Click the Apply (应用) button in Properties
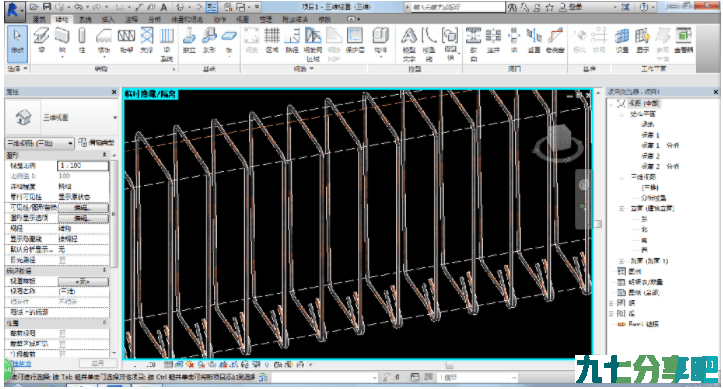723x389 pixels. tap(98, 363)
